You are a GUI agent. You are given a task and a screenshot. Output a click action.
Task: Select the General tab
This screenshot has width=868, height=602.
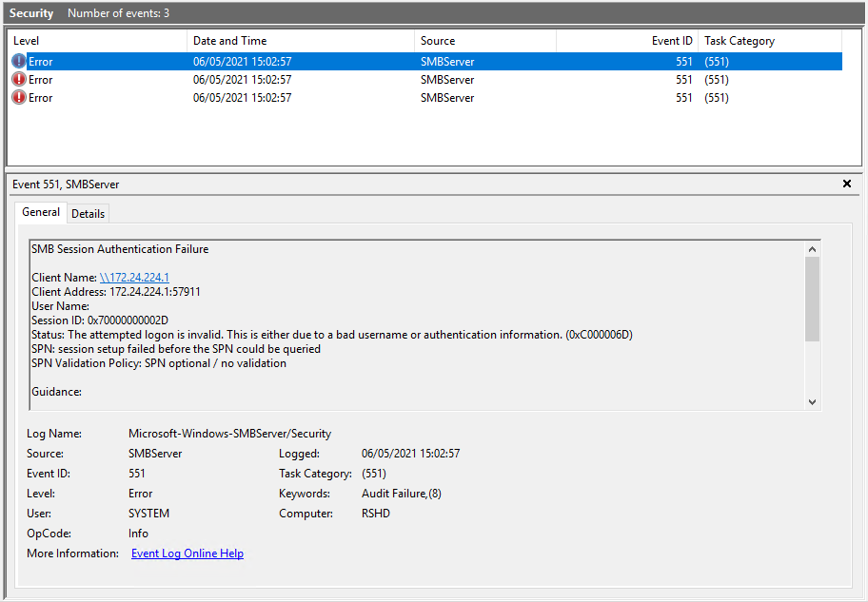point(41,212)
